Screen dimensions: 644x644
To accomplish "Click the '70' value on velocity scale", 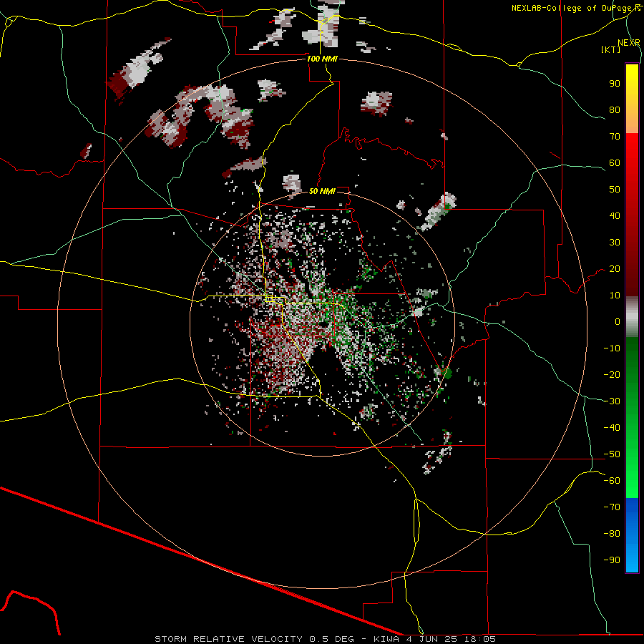I will [615, 137].
